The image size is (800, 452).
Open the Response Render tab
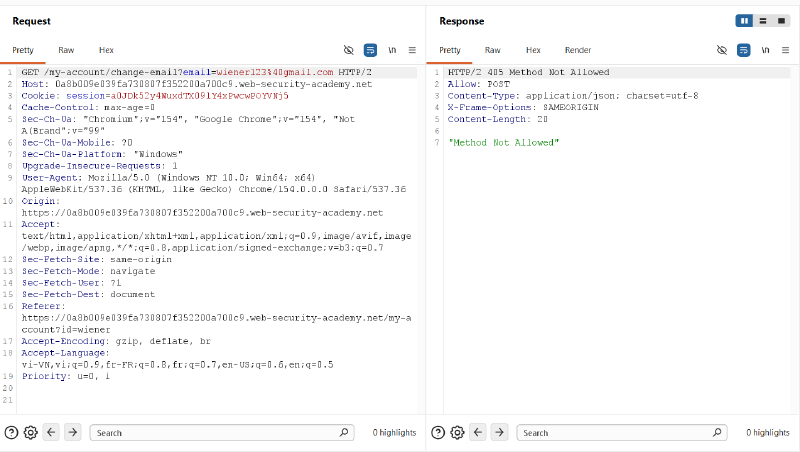click(x=578, y=50)
